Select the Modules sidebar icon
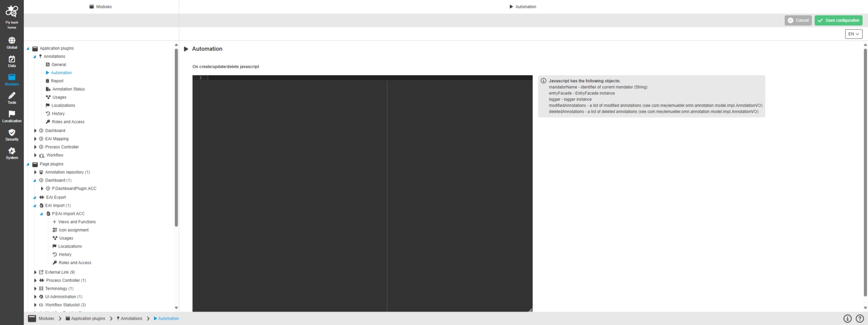Screen dimensions: 868x325 tap(12, 80)
